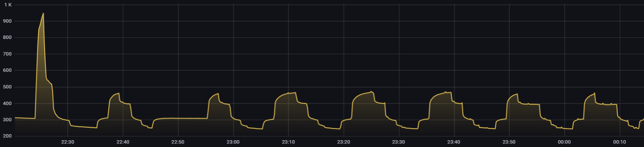Click the 00:00 time axis label
644x147 pixels.
tap(564, 142)
